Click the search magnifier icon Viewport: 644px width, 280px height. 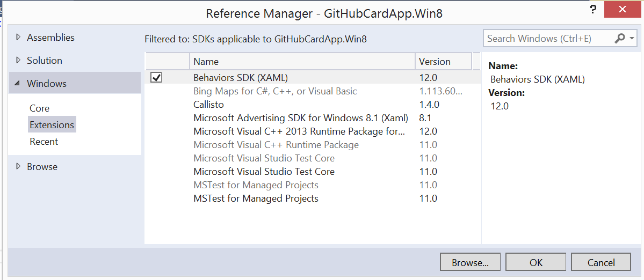620,38
